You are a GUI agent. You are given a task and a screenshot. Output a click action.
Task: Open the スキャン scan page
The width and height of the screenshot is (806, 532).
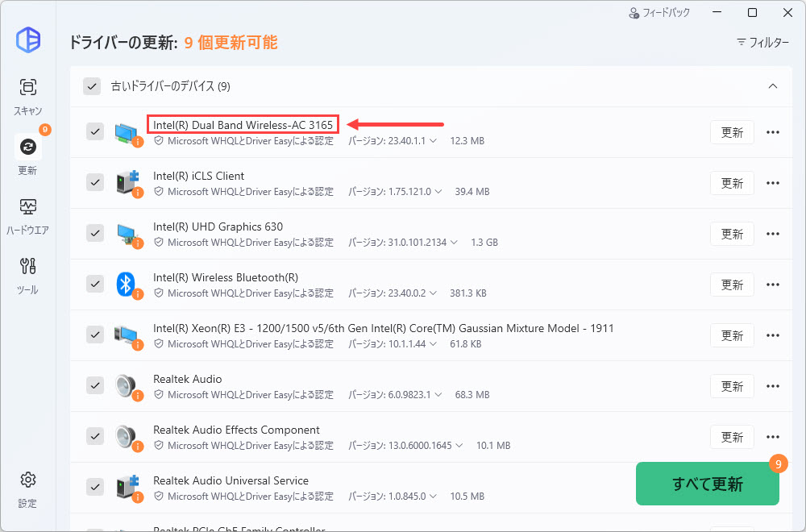coord(27,96)
